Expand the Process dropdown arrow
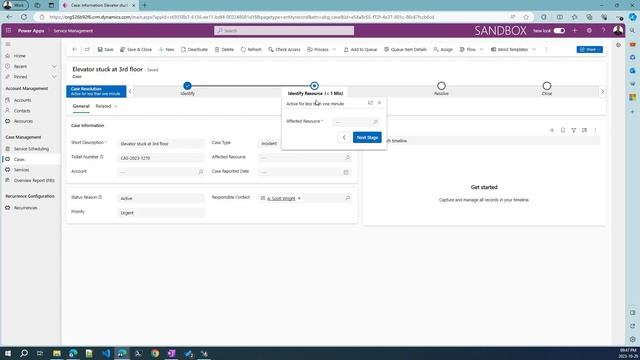The image size is (640, 360). coord(334,49)
